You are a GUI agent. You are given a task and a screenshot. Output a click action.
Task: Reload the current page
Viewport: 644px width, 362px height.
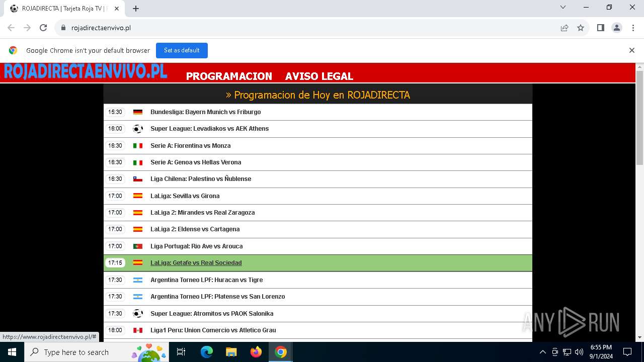point(43,28)
